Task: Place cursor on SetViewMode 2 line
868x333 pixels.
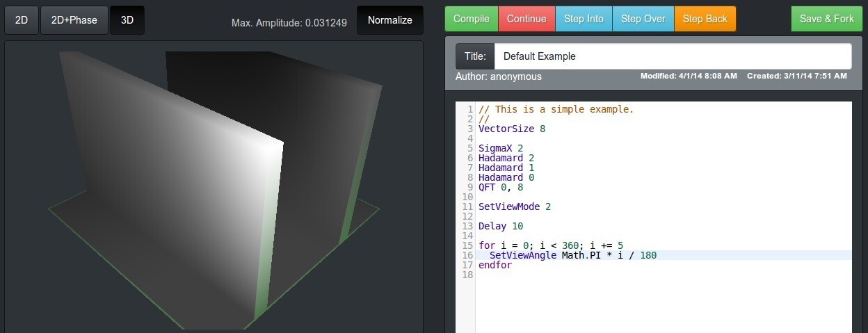Action: coord(514,206)
